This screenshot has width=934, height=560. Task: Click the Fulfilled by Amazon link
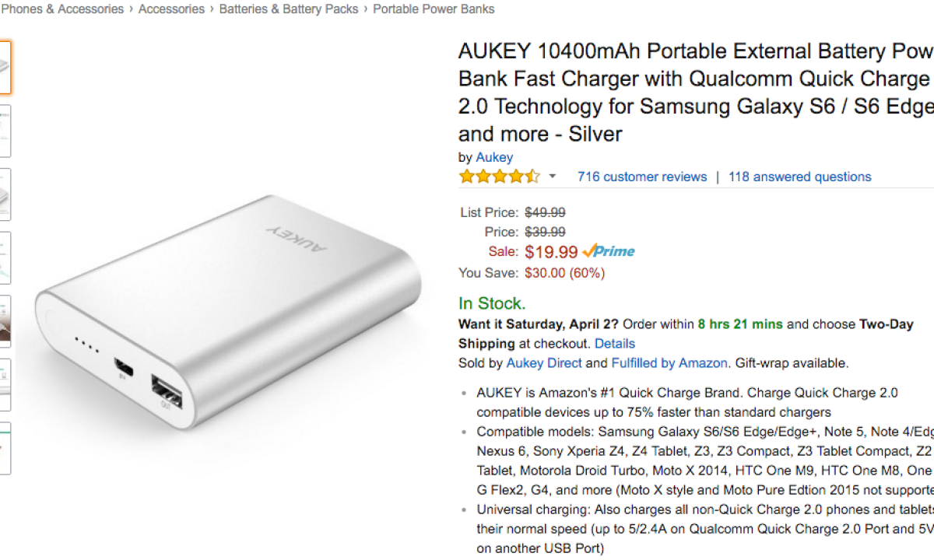(x=669, y=362)
